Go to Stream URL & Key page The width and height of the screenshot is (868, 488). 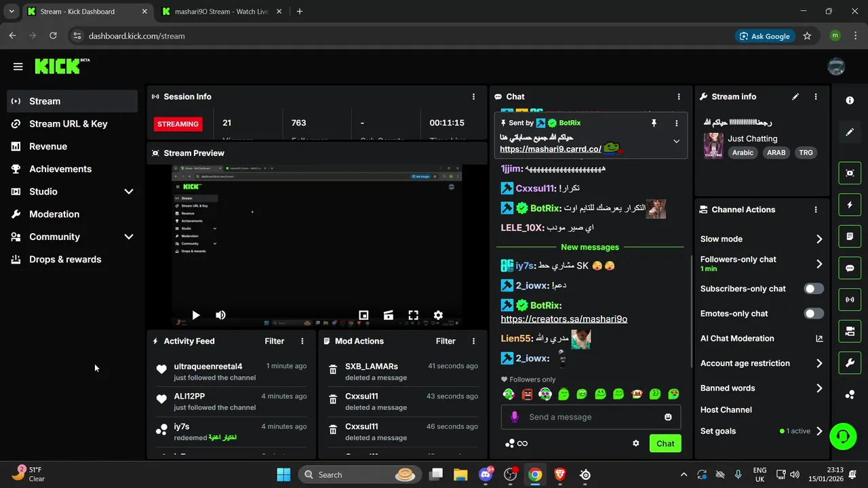73,123
